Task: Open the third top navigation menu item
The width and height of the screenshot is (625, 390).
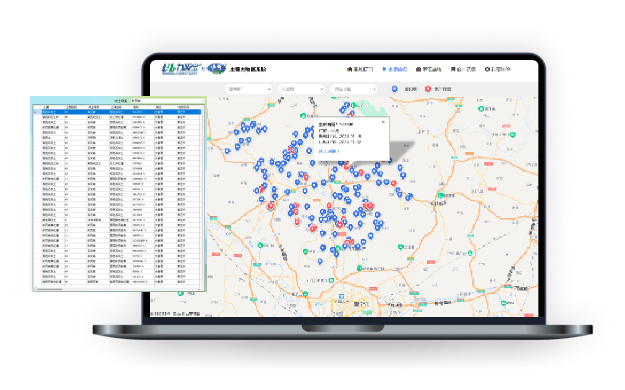Action: (428, 69)
